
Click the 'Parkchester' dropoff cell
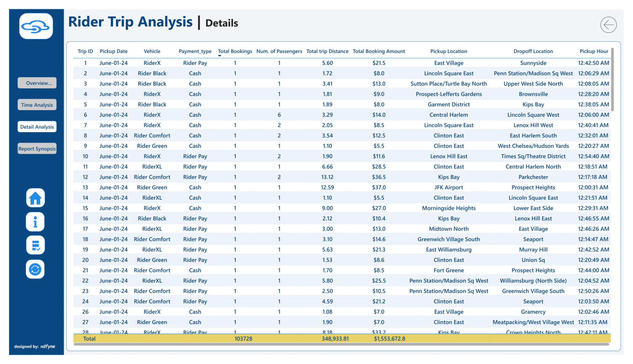pos(533,177)
